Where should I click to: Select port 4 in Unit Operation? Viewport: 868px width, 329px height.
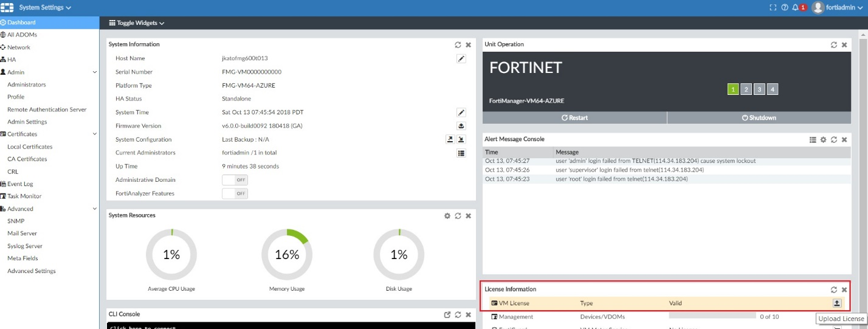tap(772, 89)
